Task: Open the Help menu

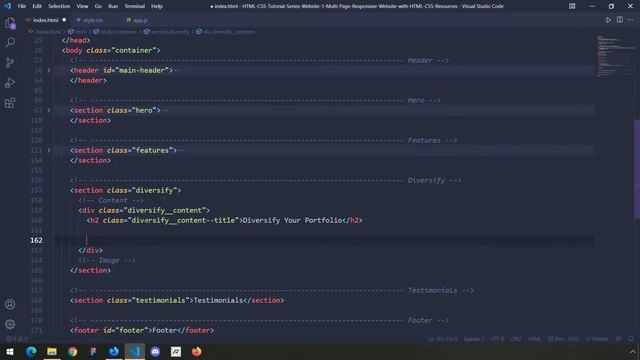Action: 157,6
